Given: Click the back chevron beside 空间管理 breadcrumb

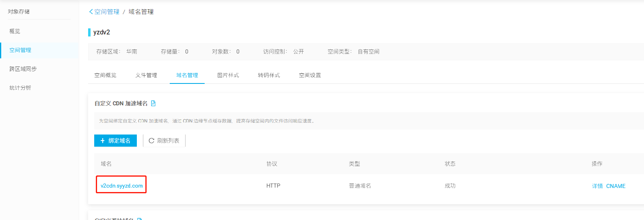Looking at the screenshot, I should tap(91, 12).
